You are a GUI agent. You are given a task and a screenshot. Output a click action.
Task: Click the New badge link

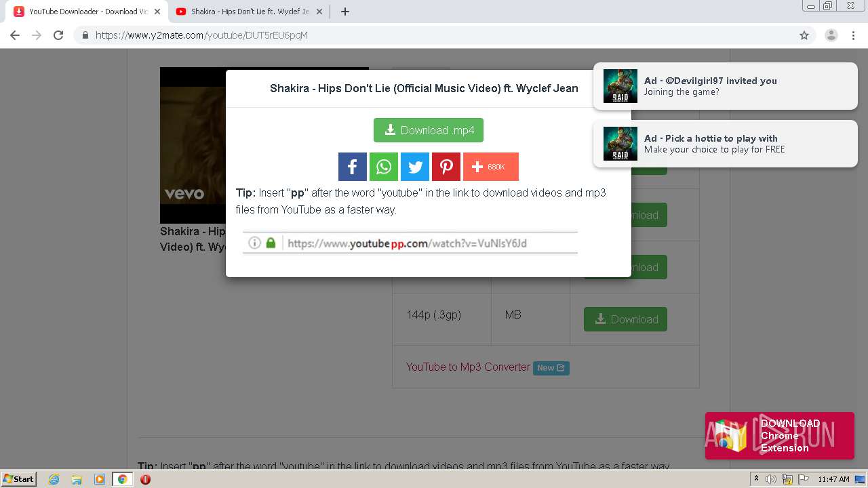coord(551,368)
